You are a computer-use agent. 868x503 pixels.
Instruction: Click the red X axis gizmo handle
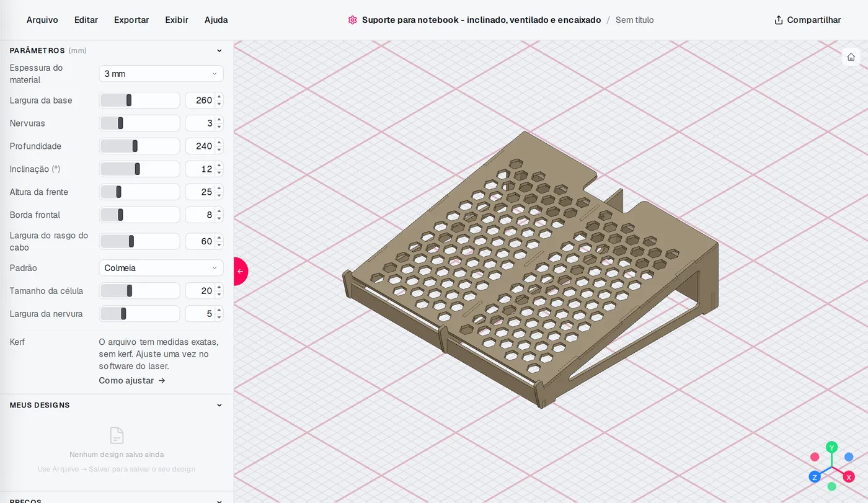849,477
